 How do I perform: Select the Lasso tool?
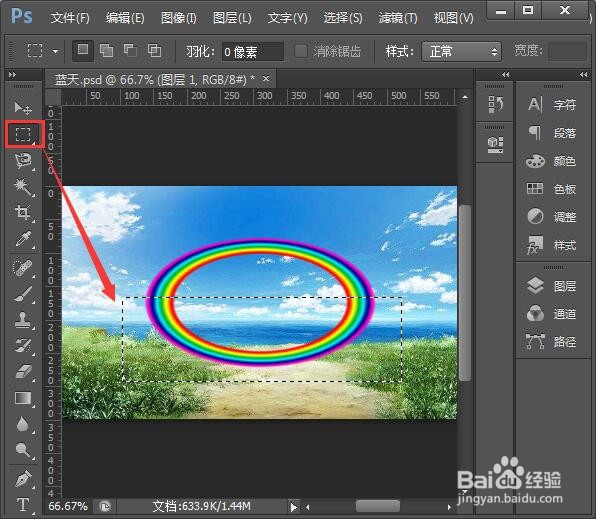click(x=23, y=161)
